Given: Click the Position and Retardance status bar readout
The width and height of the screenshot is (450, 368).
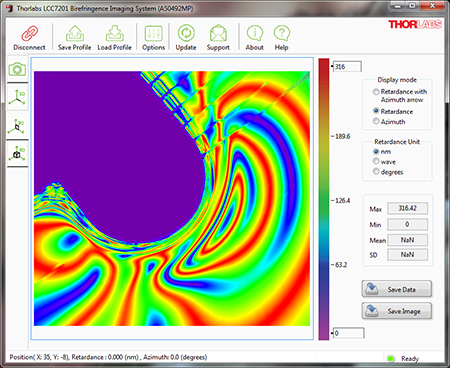Looking at the screenshot, I should (x=108, y=357).
